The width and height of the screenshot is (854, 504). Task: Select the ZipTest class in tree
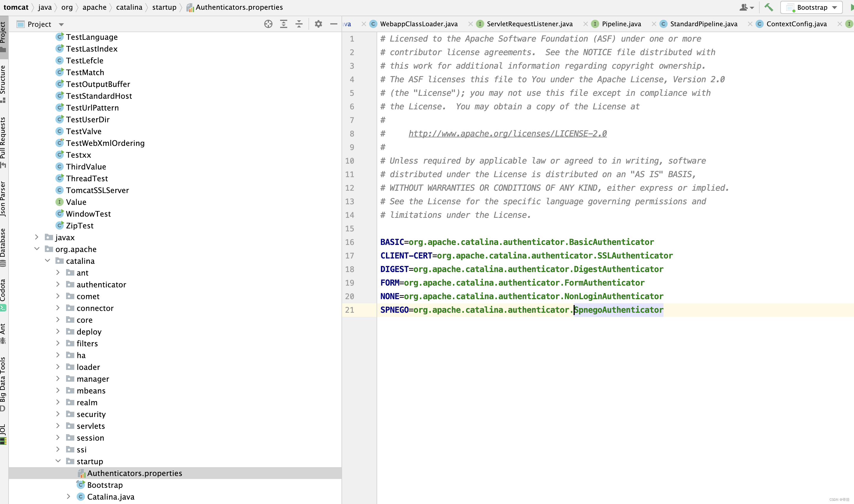(80, 225)
